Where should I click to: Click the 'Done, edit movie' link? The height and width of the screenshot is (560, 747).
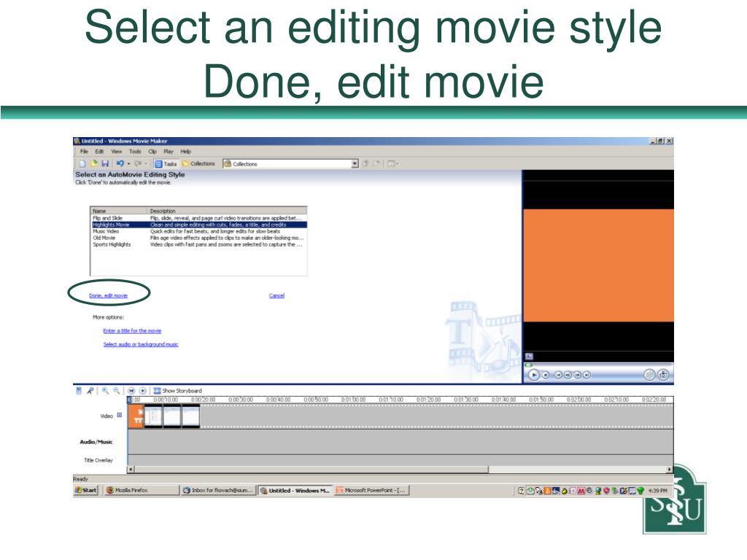(x=108, y=296)
